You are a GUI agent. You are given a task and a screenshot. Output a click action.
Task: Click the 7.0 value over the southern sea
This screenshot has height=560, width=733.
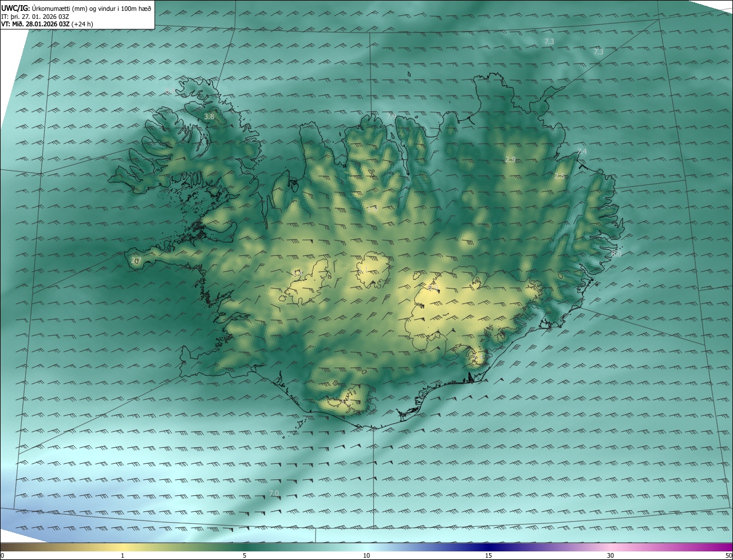coord(273,494)
